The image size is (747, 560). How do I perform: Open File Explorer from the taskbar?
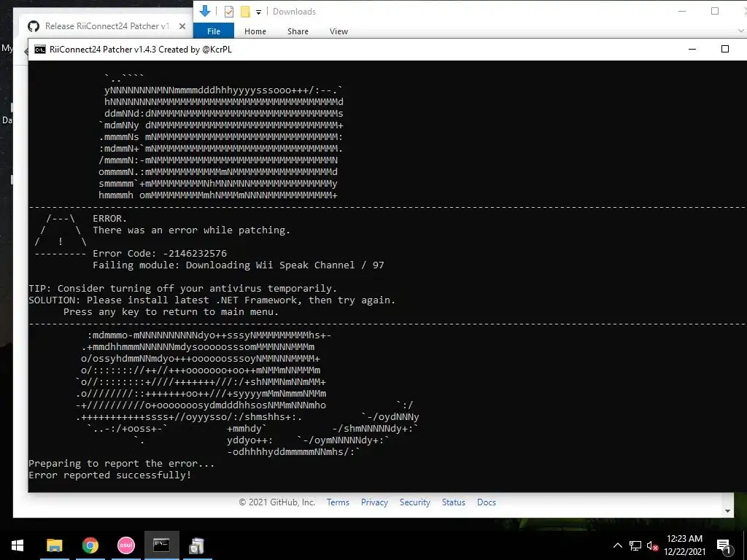tap(54, 545)
